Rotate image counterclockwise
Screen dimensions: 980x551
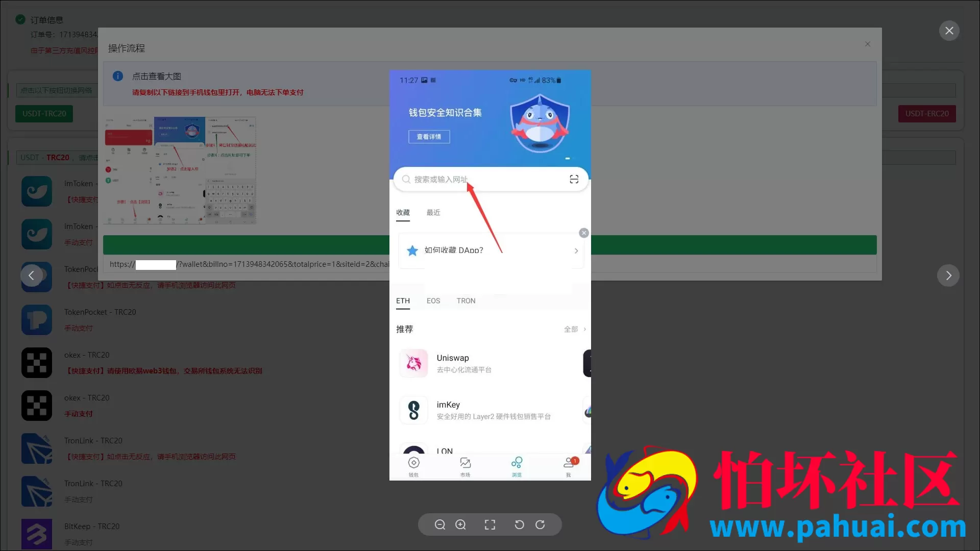click(519, 524)
